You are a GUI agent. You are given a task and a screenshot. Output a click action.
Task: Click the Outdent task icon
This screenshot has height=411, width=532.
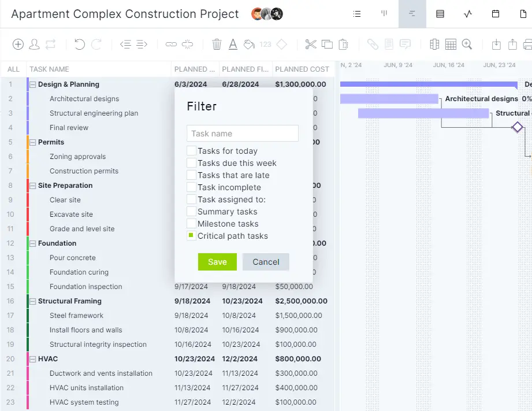tap(125, 45)
